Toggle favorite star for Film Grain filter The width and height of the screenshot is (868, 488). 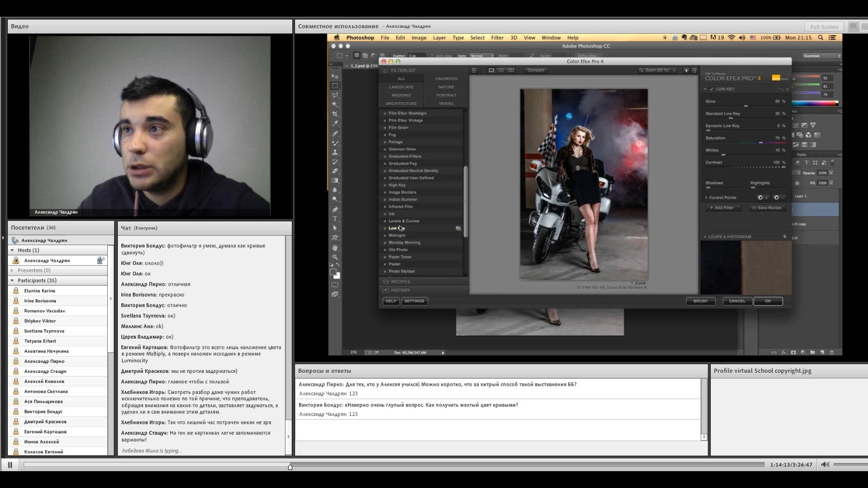point(385,128)
